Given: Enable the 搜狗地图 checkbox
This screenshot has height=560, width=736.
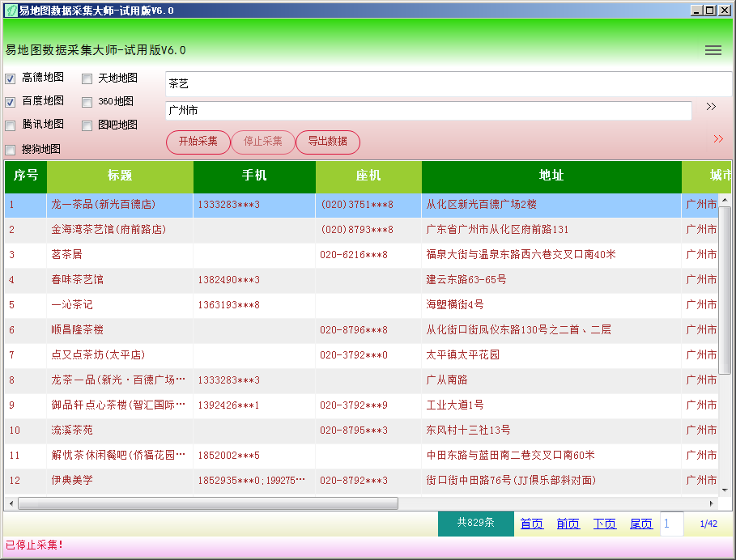Looking at the screenshot, I should pos(11,150).
